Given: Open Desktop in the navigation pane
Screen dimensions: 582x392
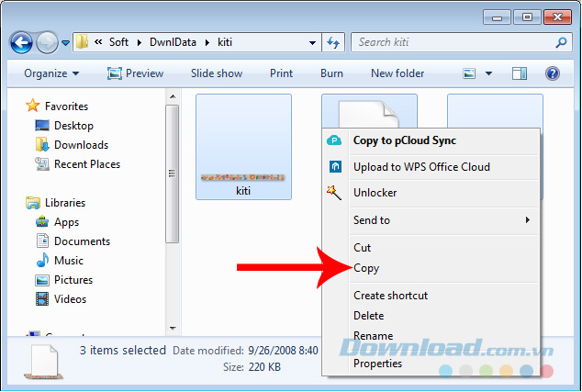Looking at the screenshot, I should 73,126.
